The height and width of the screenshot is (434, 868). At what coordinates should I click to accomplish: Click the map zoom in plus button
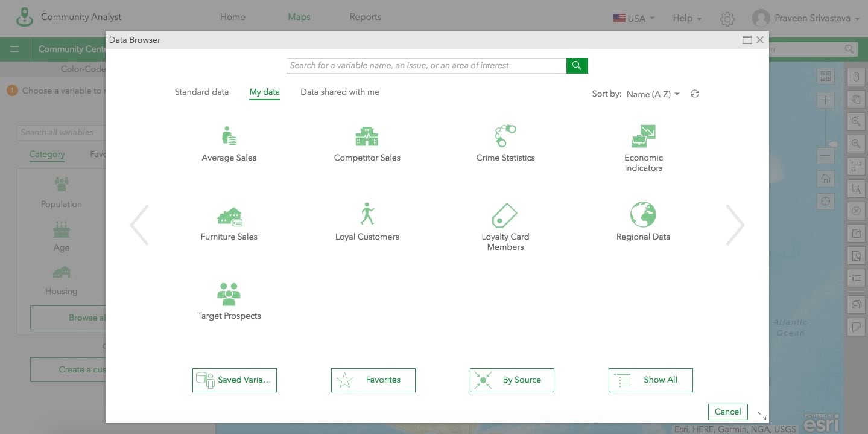click(x=826, y=100)
